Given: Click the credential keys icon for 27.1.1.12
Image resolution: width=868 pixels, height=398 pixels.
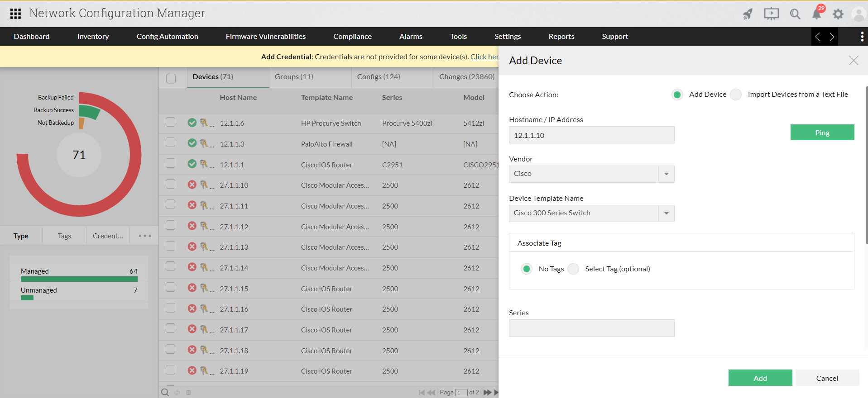Looking at the screenshot, I should click(x=205, y=226).
